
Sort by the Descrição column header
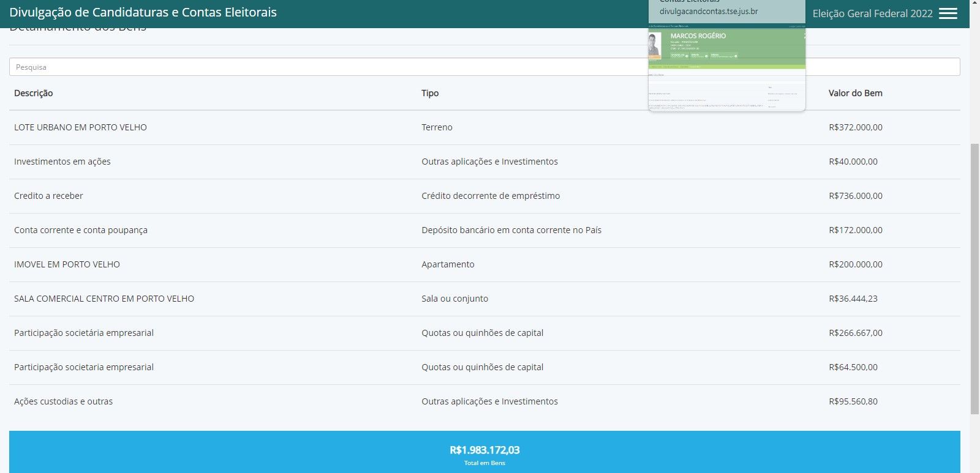[x=34, y=93]
